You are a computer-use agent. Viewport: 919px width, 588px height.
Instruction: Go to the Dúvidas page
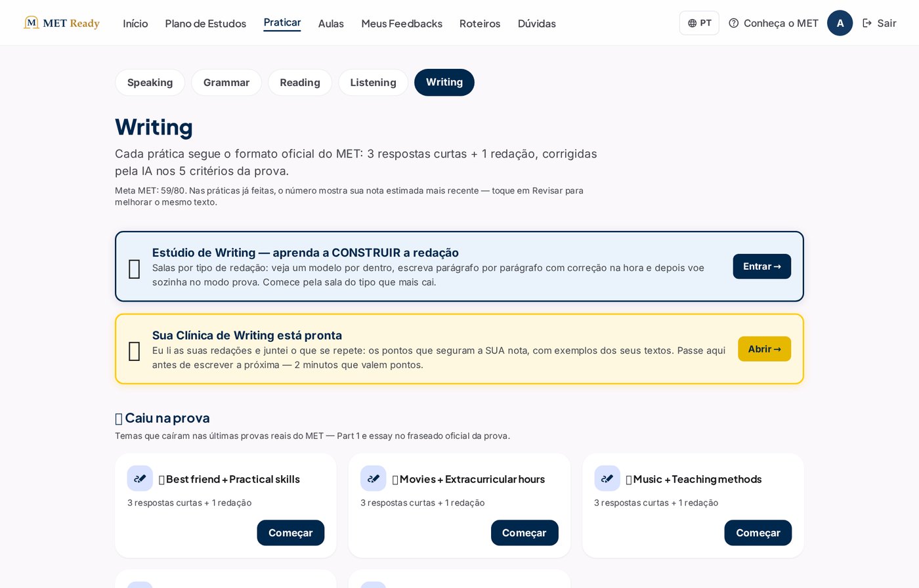[x=537, y=24]
